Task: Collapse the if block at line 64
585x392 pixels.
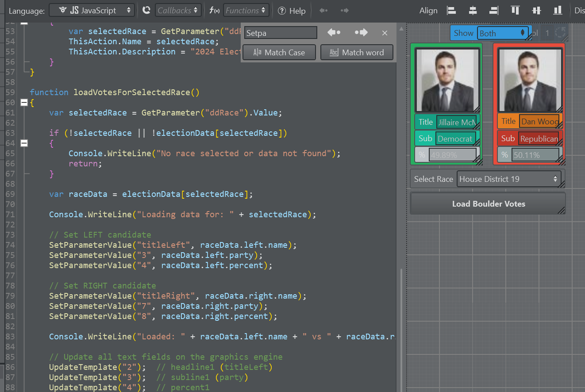Action: [x=24, y=143]
